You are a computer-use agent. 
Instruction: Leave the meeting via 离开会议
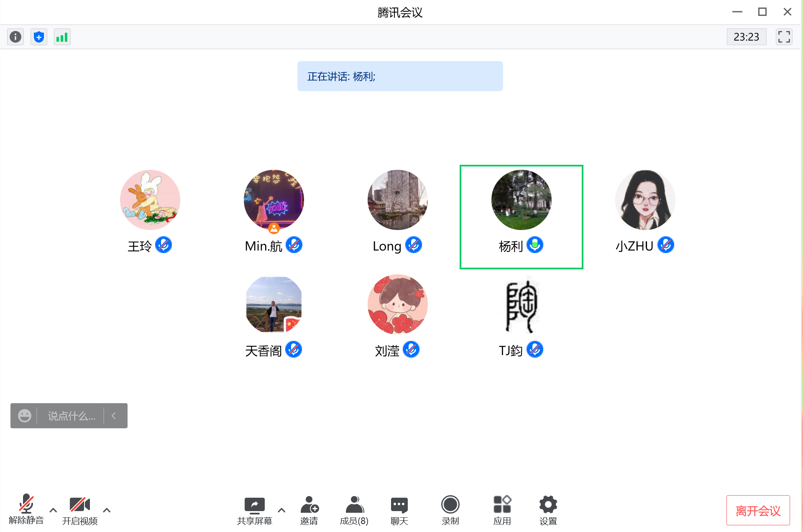[x=758, y=510]
